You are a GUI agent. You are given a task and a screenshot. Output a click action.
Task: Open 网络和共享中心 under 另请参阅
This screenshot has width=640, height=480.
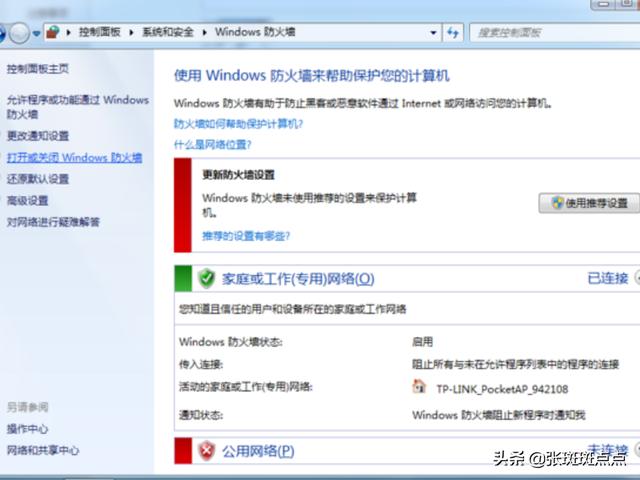pyautogui.click(x=43, y=450)
